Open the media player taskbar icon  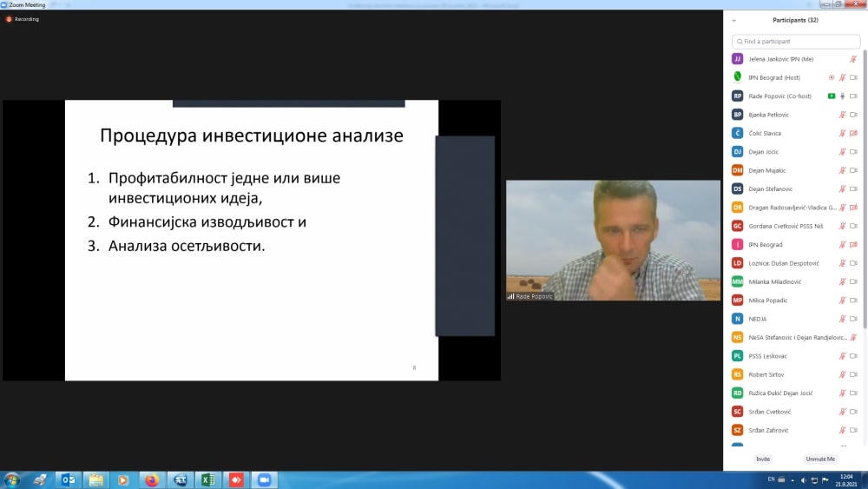tap(123, 479)
